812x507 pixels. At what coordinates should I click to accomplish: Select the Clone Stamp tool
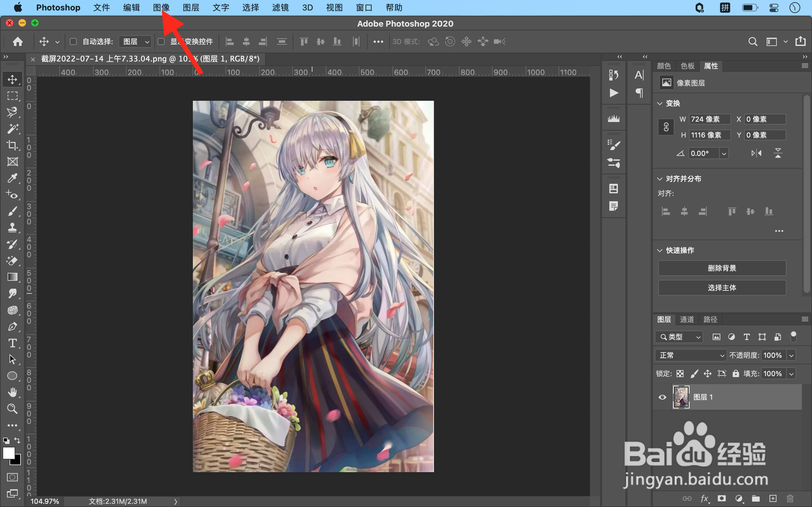tap(12, 228)
